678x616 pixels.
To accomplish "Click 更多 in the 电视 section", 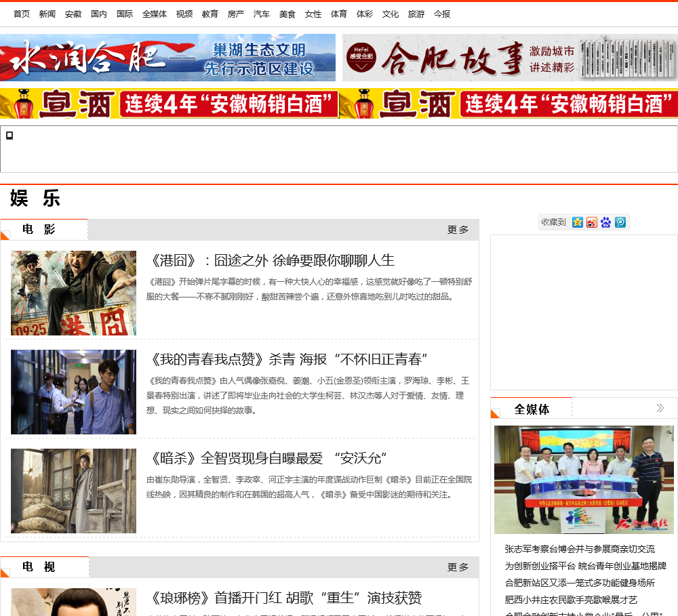I will pyautogui.click(x=458, y=567).
